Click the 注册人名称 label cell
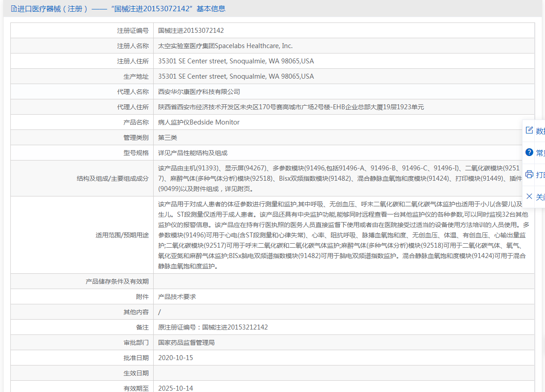545x392 pixels. pyautogui.click(x=82, y=46)
